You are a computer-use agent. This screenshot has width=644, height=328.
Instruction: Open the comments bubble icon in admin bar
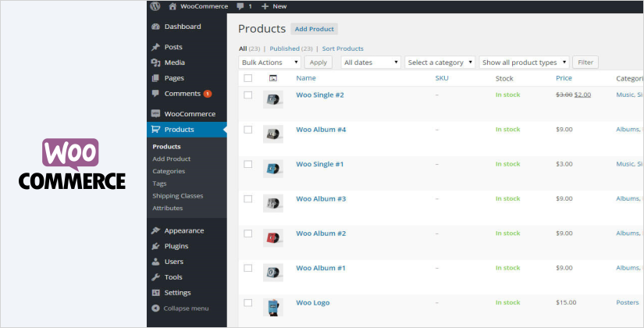[239, 6]
